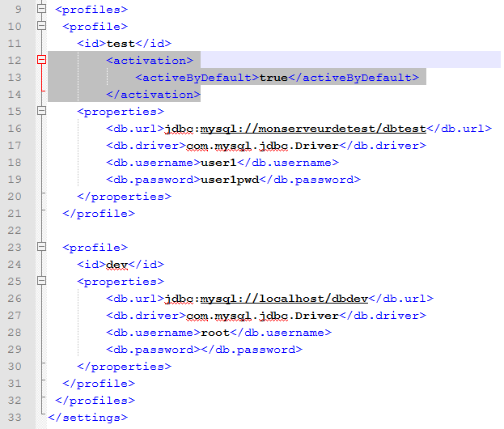
Task: Click line number 22 in the margin
Action: tap(15, 231)
